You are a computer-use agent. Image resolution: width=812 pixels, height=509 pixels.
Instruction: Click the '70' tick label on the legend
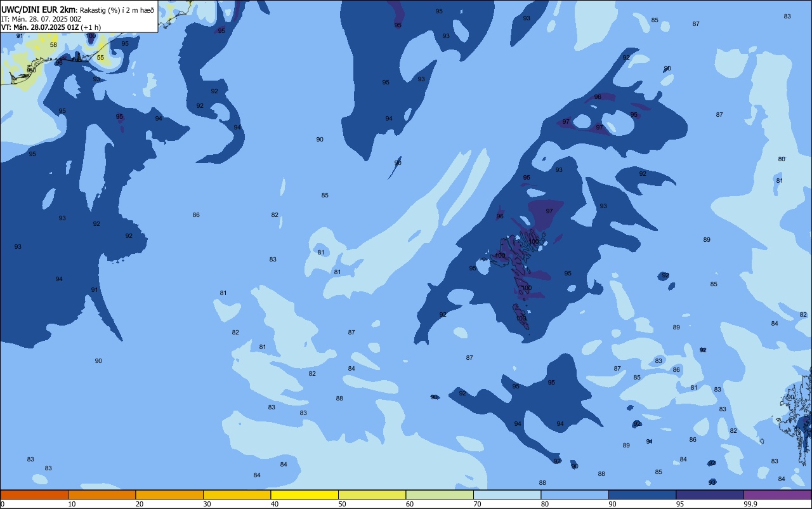[x=478, y=504]
